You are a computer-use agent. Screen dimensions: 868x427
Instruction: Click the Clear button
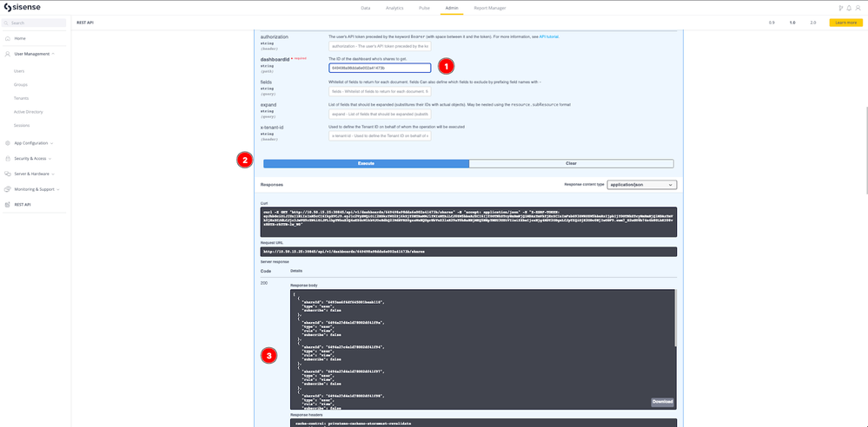coord(571,163)
